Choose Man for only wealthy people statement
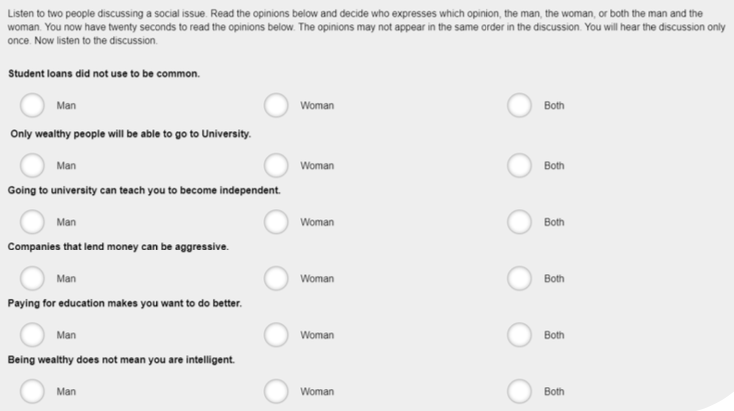The width and height of the screenshot is (734, 411). pos(32,165)
